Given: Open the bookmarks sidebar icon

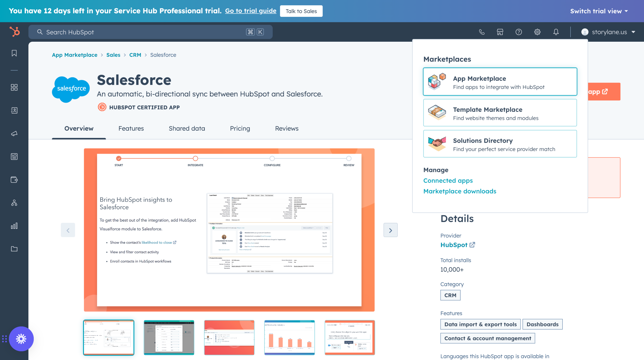Looking at the screenshot, I should pos(14,53).
